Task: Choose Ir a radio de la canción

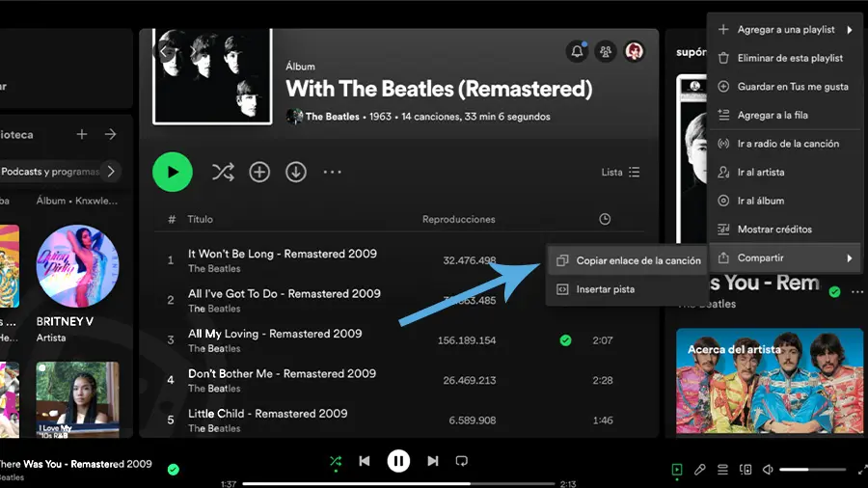Action: 785,144
